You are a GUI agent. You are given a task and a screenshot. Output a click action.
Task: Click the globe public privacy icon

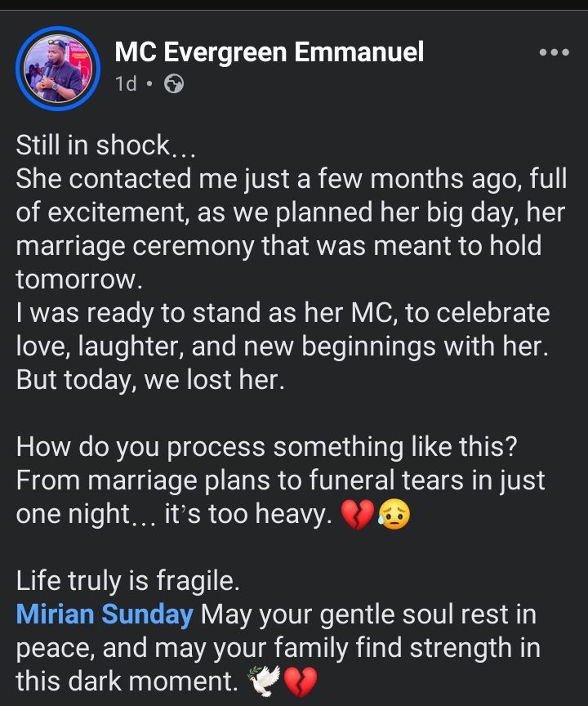[174, 83]
